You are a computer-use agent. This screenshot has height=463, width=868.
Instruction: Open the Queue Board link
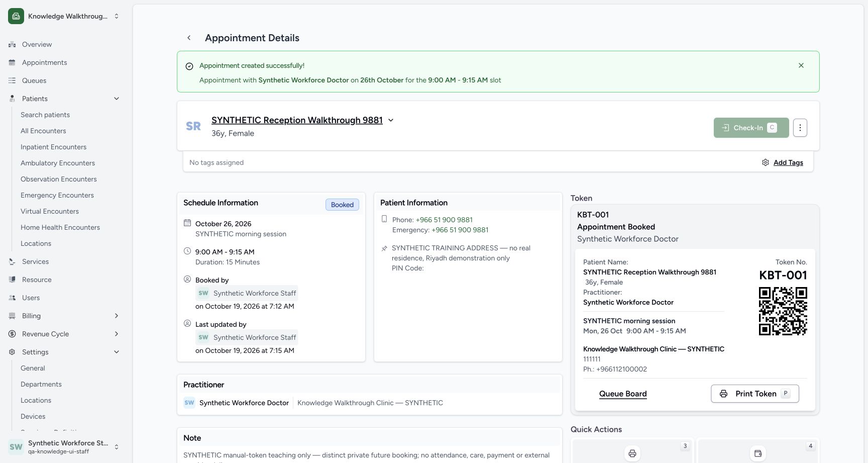pos(623,394)
